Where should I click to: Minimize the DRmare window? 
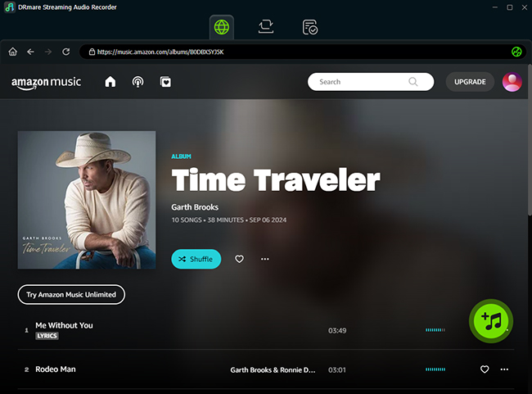495,7
